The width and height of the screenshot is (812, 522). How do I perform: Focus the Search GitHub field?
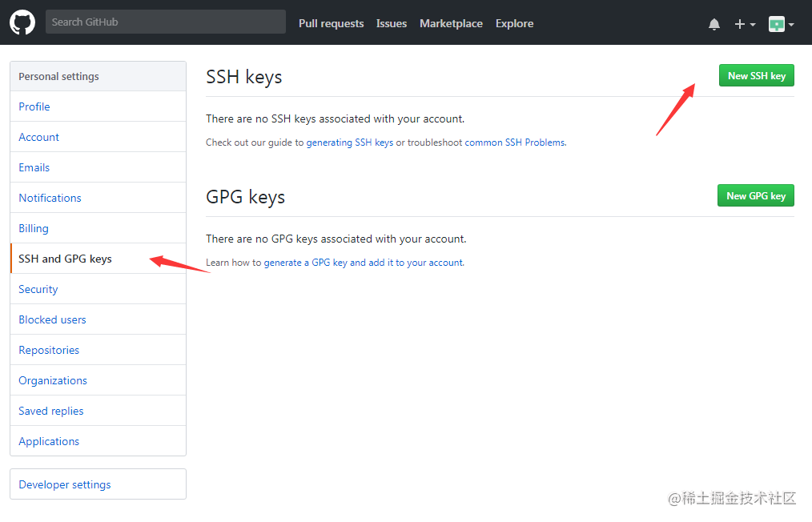click(166, 22)
